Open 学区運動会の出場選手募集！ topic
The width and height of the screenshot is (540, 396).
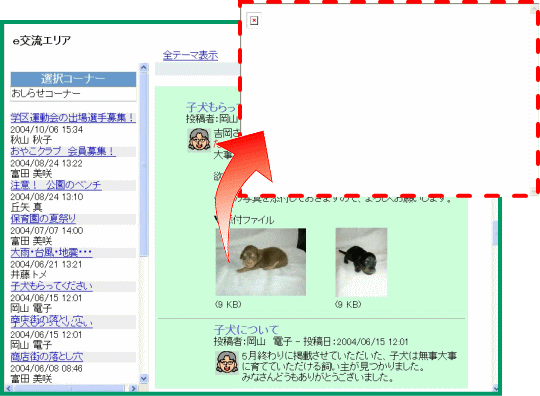(73, 118)
